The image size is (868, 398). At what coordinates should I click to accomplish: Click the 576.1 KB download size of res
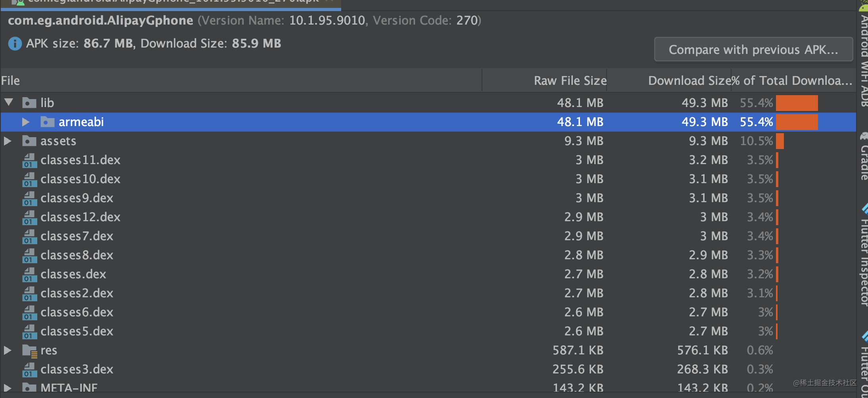pyautogui.click(x=703, y=350)
